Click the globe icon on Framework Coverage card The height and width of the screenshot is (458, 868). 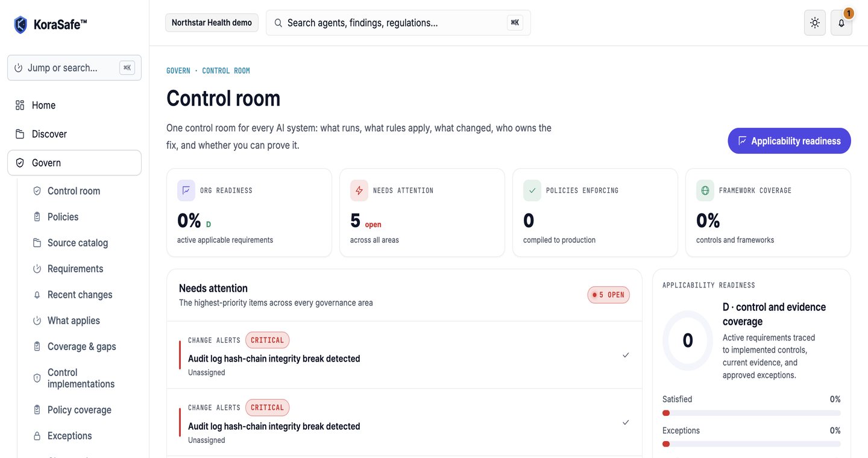pos(705,190)
